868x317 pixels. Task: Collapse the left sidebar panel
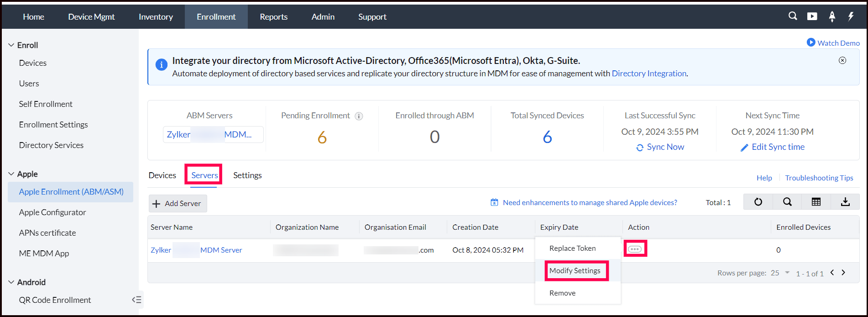pos(136,300)
